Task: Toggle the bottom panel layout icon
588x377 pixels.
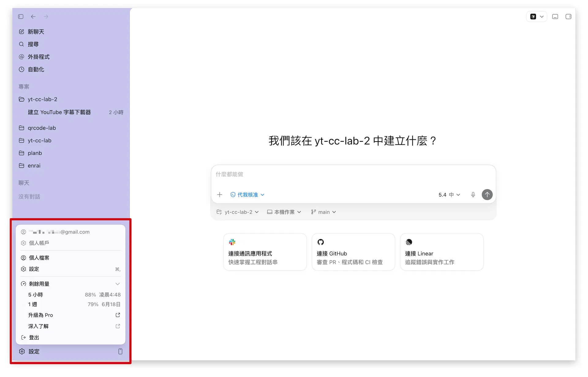Action: pyautogui.click(x=555, y=17)
